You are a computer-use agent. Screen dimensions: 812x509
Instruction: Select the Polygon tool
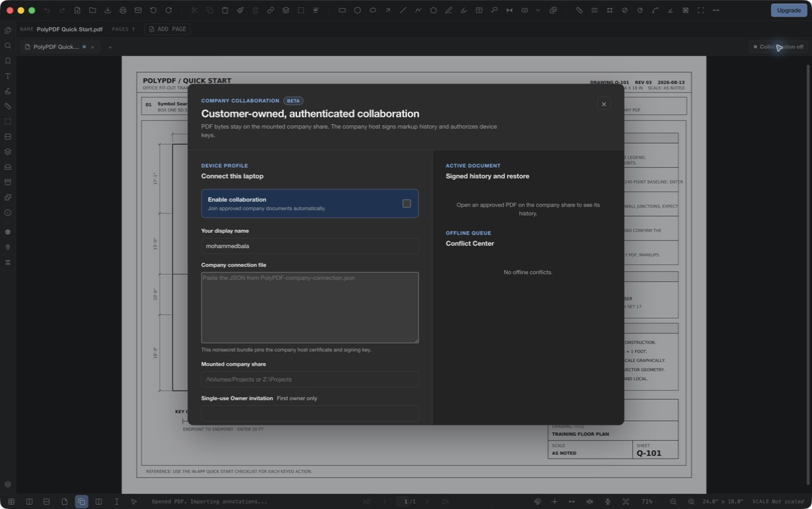pyautogui.click(x=433, y=11)
